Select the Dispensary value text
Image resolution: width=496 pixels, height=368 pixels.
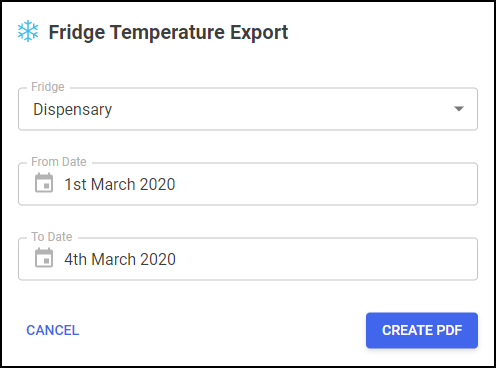coord(73,110)
